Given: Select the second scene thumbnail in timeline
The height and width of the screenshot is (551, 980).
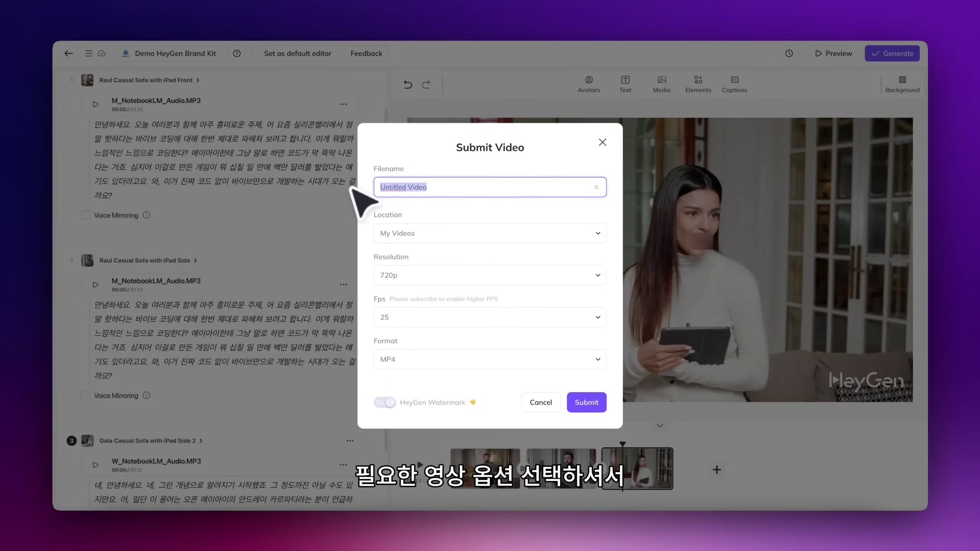Looking at the screenshot, I should (561, 468).
